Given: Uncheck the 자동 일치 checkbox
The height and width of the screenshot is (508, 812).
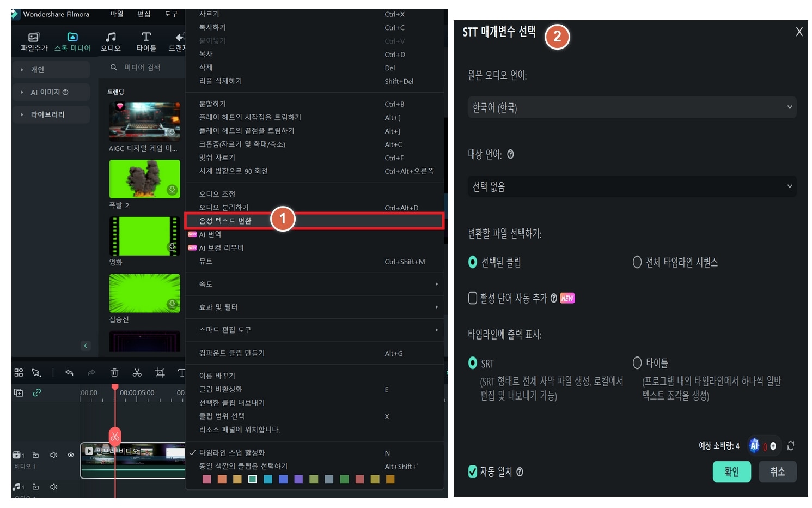Looking at the screenshot, I should click(x=473, y=472).
